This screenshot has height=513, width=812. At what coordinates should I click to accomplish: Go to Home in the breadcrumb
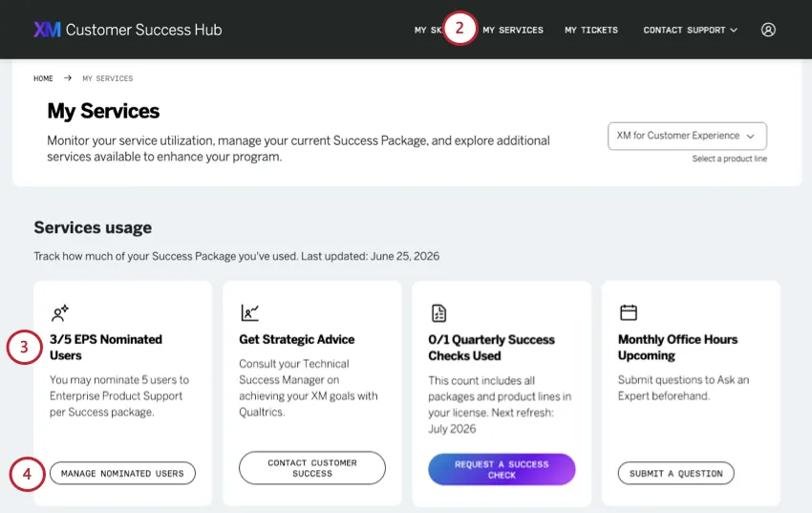pyautogui.click(x=43, y=78)
